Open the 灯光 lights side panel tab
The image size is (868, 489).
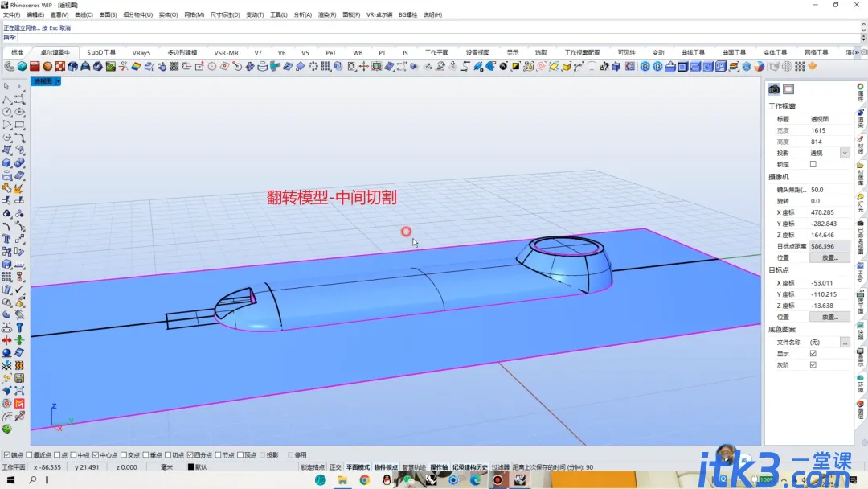pos(860,203)
